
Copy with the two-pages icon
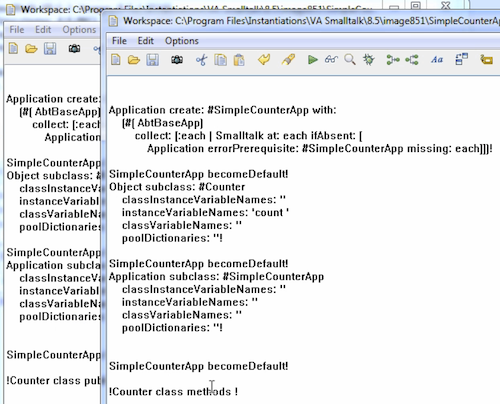point(220,60)
